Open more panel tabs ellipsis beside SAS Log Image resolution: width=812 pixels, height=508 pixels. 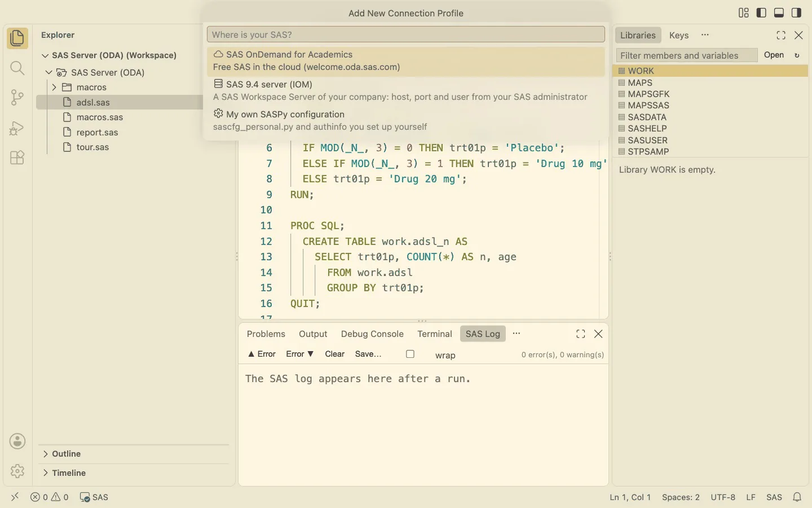pyautogui.click(x=516, y=334)
